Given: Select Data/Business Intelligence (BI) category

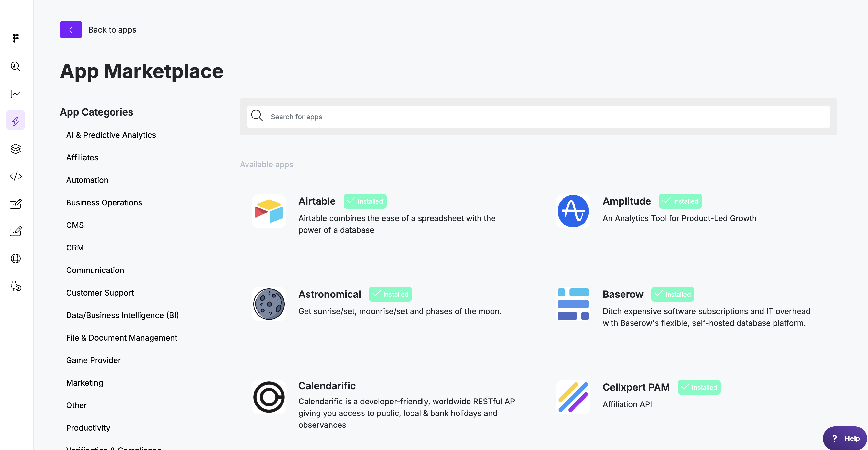Looking at the screenshot, I should click(x=122, y=315).
